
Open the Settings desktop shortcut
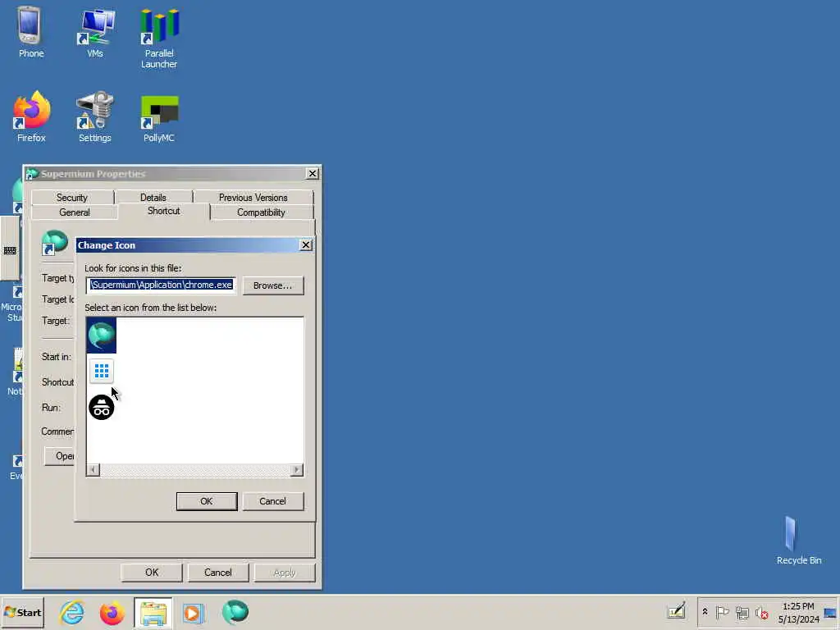pyautogui.click(x=95, y=116)
